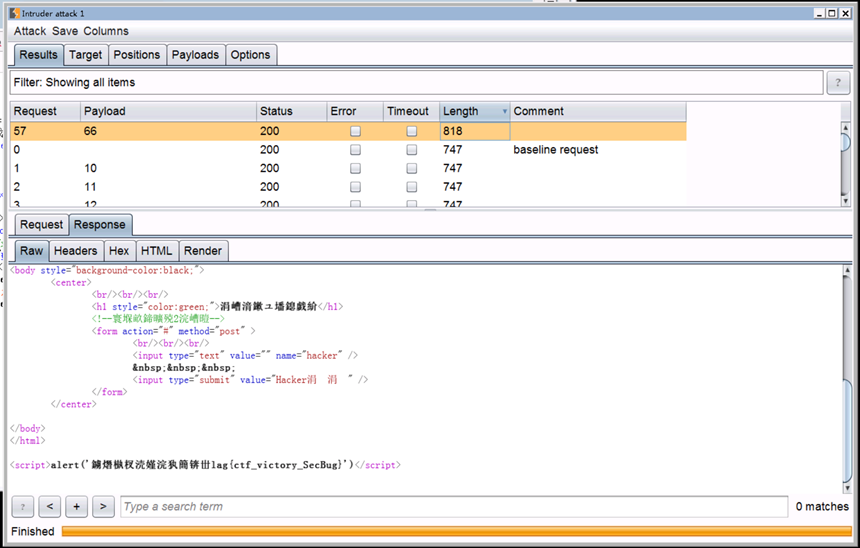Image resolution: width=860 pixels, height=548 pixels.
Task: Click results table scrollbar down arrow
Action: click(x=845, y=201)
